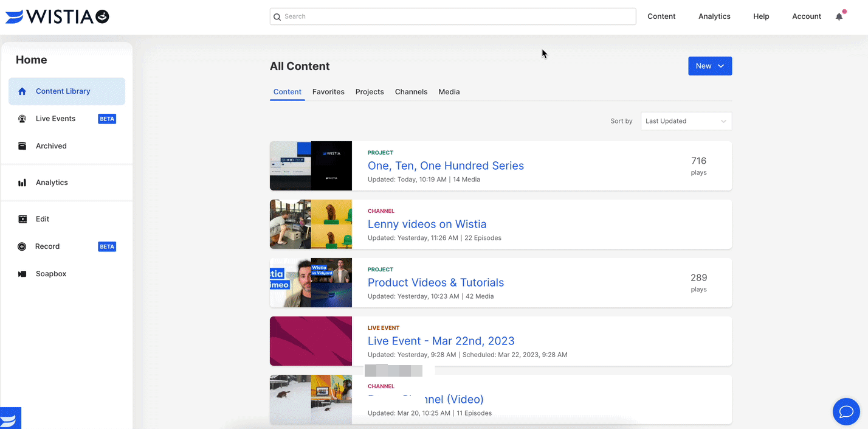Click the Soapbox camera icon

pyautogui.click(x=22, y=274)
